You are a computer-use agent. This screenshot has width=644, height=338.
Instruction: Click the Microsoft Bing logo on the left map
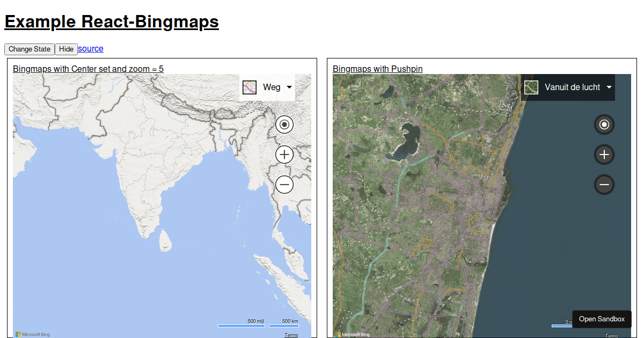pyautogui.click(x=33, y=334)
